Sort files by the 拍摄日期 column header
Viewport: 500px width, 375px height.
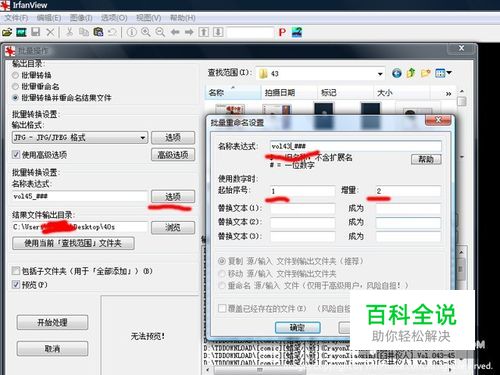coord(289,93)
